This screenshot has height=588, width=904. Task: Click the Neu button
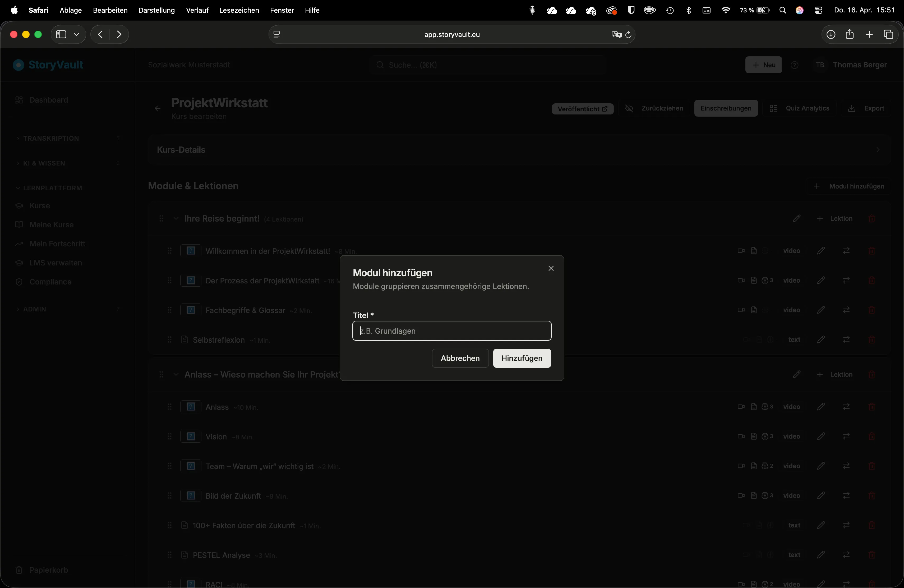click(763, 65)
